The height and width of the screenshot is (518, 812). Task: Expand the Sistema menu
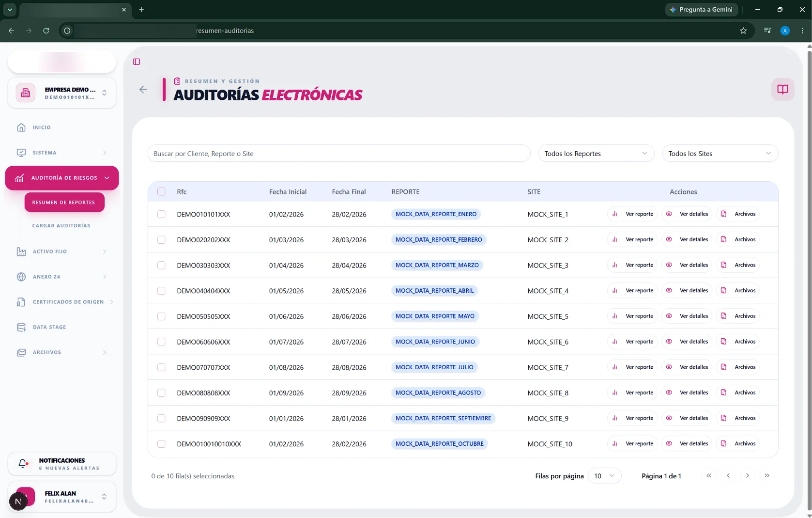click(x=61, y=153)
